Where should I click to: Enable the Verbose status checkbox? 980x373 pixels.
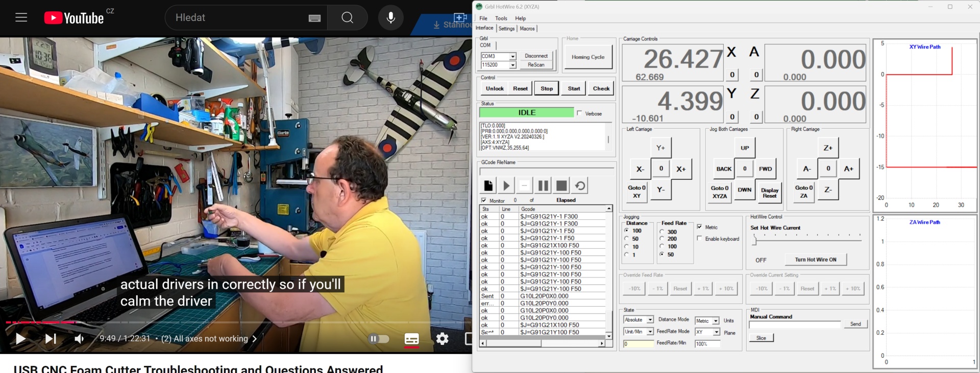pos(579,113)
